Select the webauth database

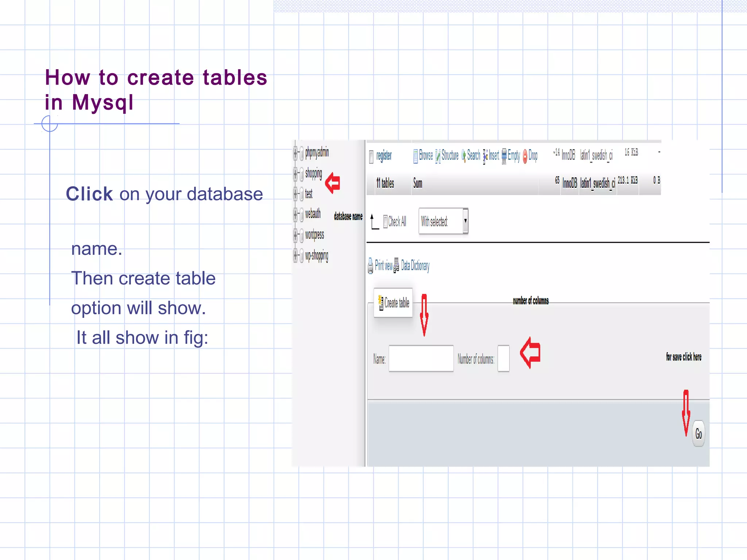(x=313, y=214)
